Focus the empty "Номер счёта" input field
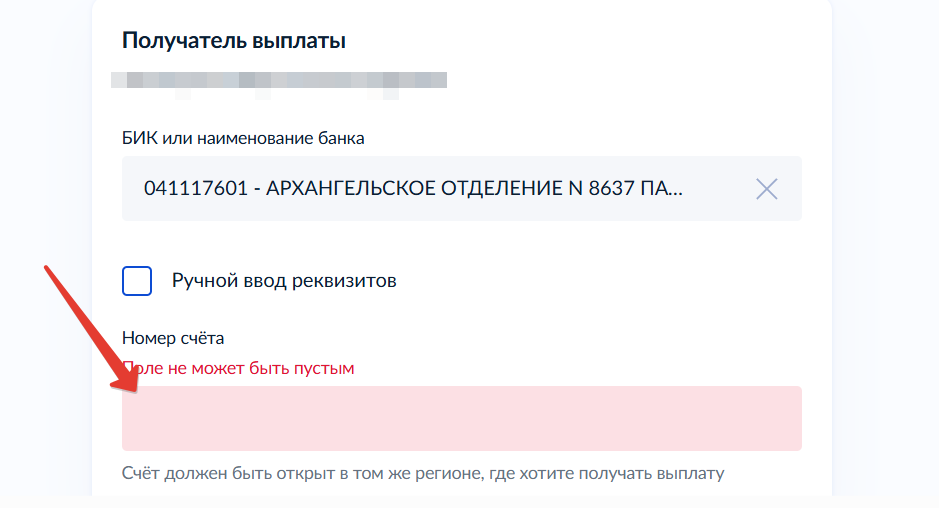Screen dimensions: 939x508 (x=462, y=419)
